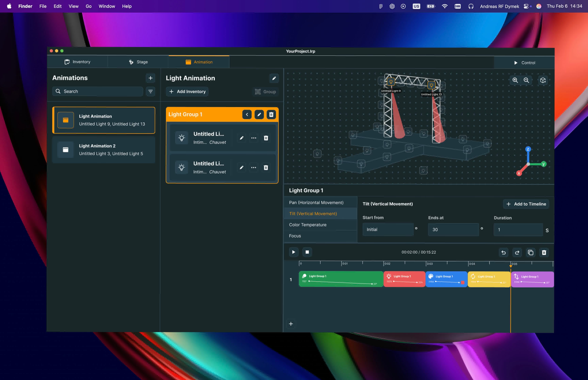Collapse the Light Group 1 panel
The height and width of the screenshot is (380, 588).
coord(247,114)
